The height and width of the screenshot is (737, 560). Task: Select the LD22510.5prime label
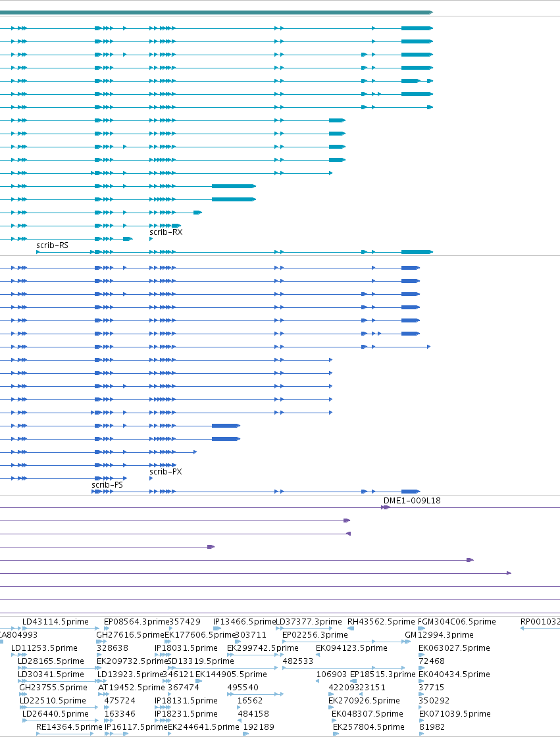point(53,701)
